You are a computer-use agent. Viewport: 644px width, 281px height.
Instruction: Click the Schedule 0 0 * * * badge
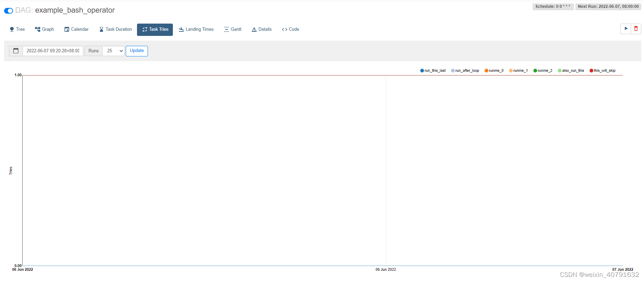pyautogui.click(x=553, y=6)
